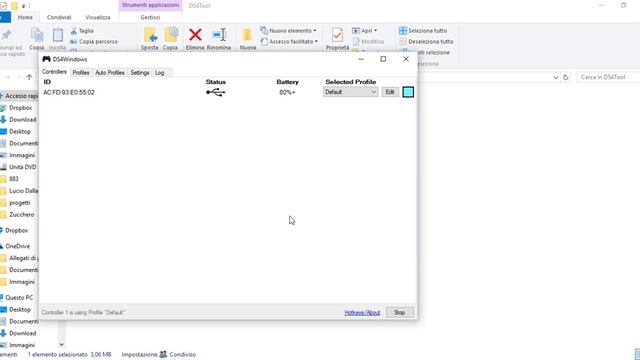Click the DS4Windows gamepad title icon
The height and width of the screenshot is (360, 640).
pos(47,59)
